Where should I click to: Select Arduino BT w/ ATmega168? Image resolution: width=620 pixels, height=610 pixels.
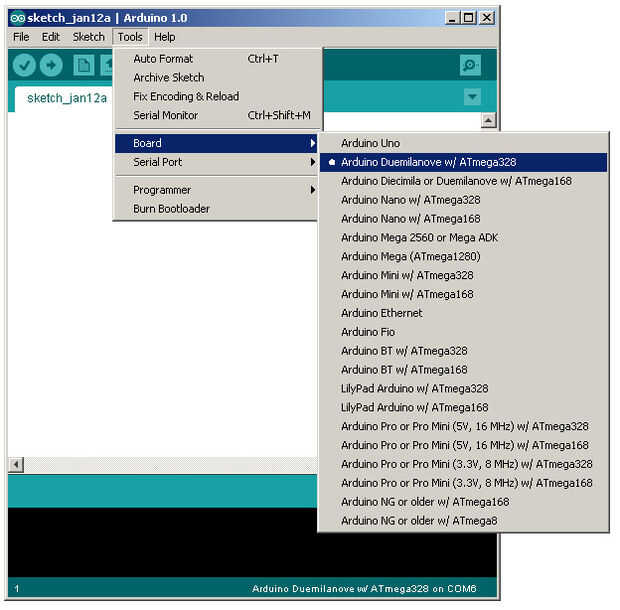click(463, 370)
